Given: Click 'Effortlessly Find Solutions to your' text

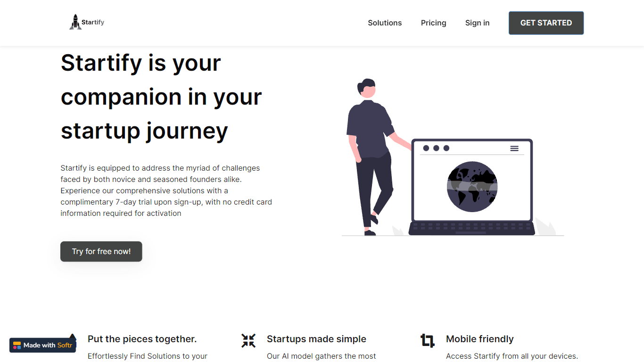Looking at the screenshot, I should pyautogui.click(x=148, y=356).
